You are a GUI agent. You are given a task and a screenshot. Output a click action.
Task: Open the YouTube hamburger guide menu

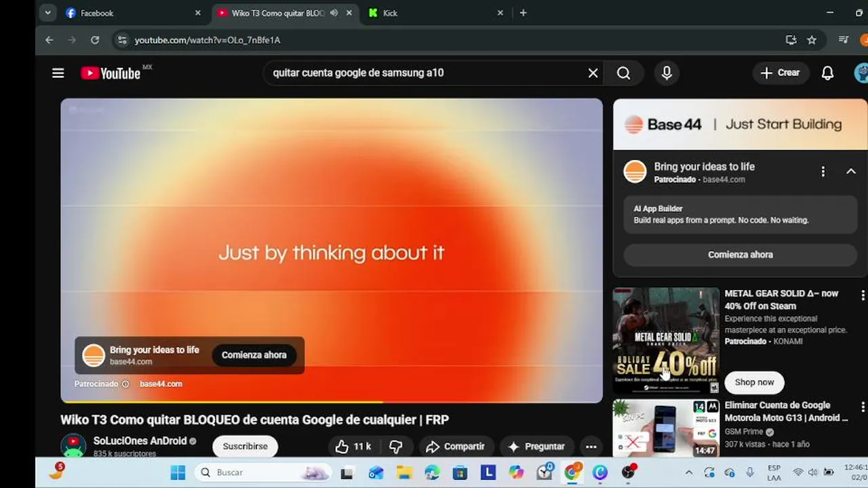(x=58, y=73)
